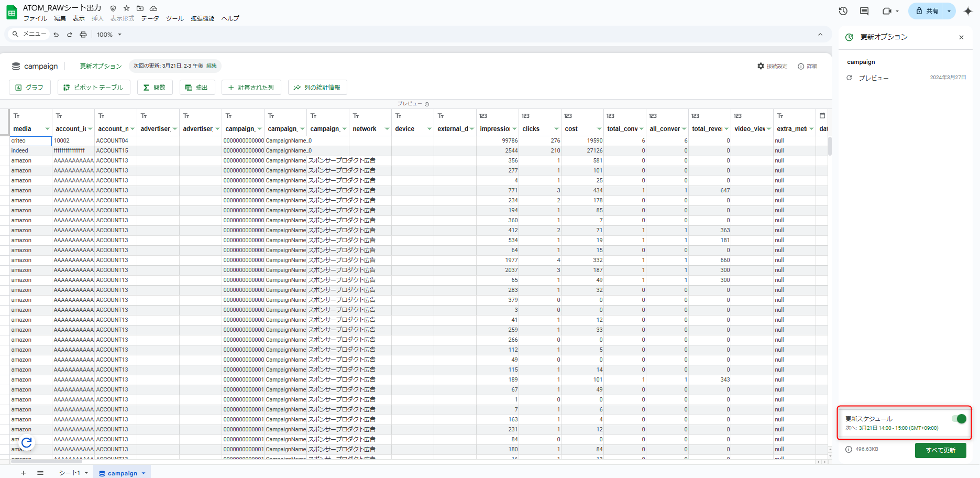Toggle the 更新スケジュール switch off

point(960,419)
